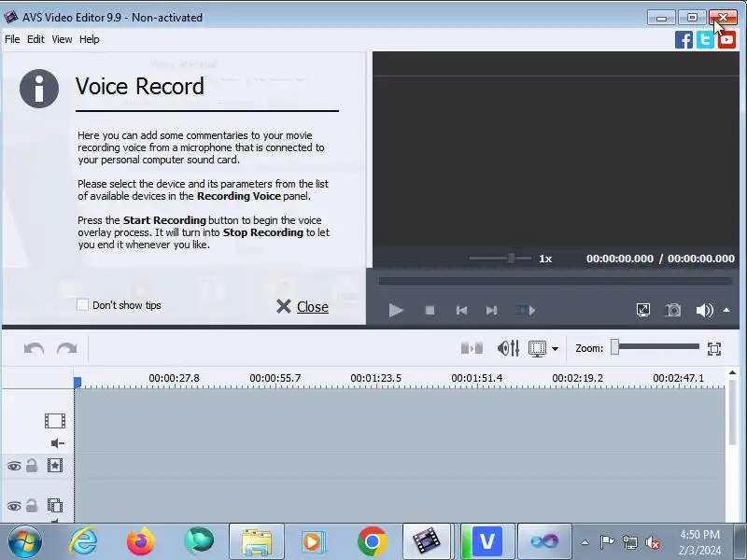Screen dimensions: 747x560
Task: Select the video overlay track icon
Action: (55, 505)
